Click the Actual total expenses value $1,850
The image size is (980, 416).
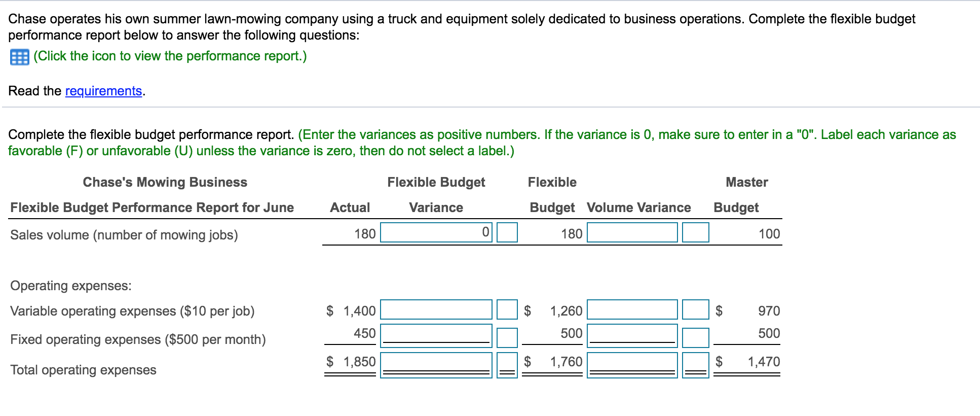click(x=351, y=362)
